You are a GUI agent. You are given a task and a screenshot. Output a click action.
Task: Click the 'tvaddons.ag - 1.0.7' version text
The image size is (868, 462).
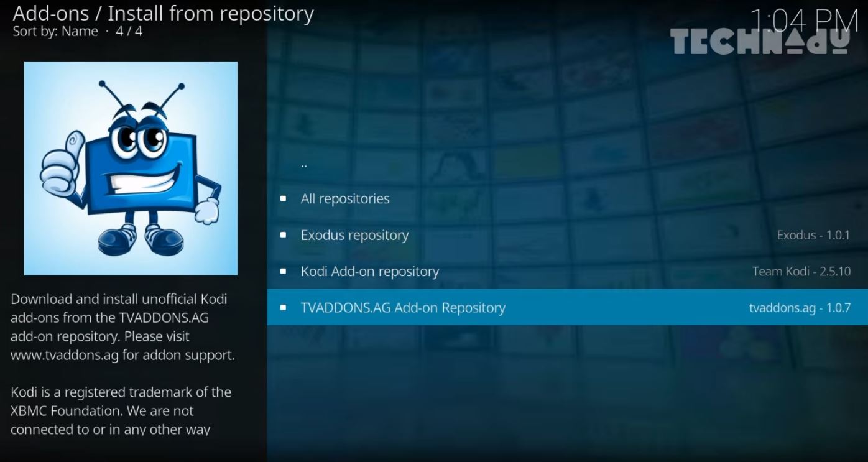point(800,307)
